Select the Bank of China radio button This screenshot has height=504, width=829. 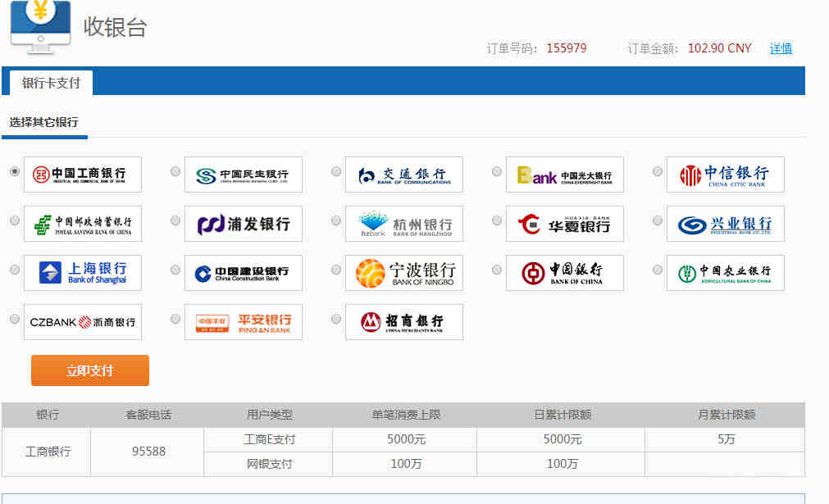(x=497, y=270)
